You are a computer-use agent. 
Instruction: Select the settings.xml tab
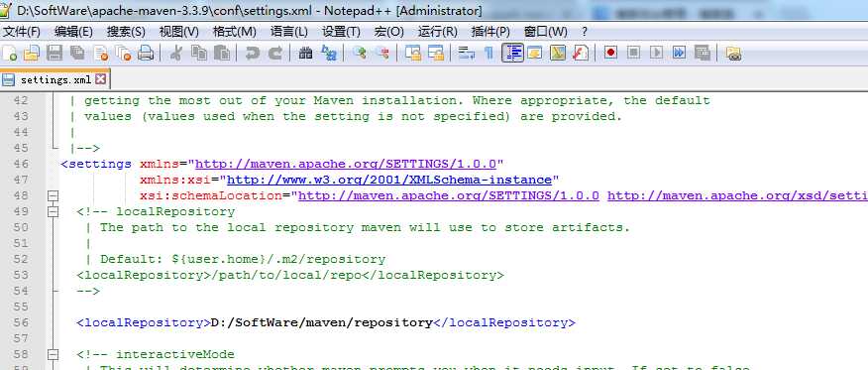pos(55,79)
